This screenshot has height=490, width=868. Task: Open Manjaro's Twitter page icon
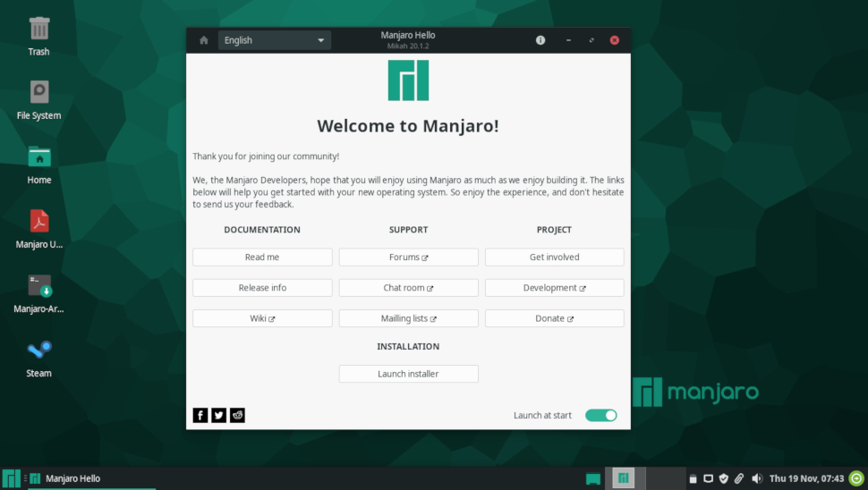coord(218,416)
